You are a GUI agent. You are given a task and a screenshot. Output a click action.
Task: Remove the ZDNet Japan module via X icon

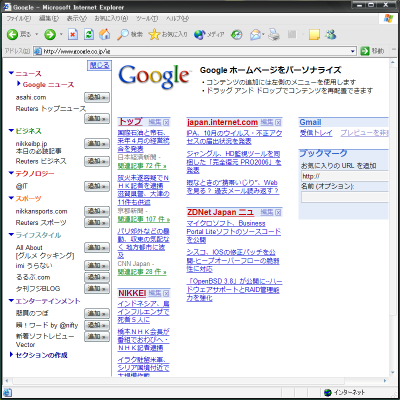point(278,212)
